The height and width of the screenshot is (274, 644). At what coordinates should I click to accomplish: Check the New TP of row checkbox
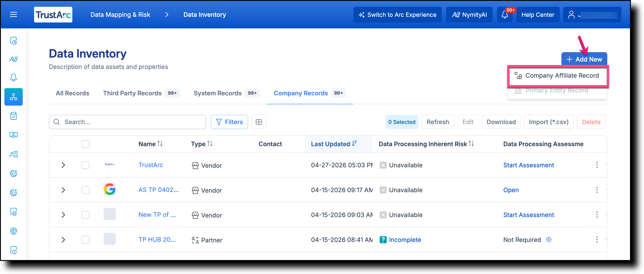85,215
